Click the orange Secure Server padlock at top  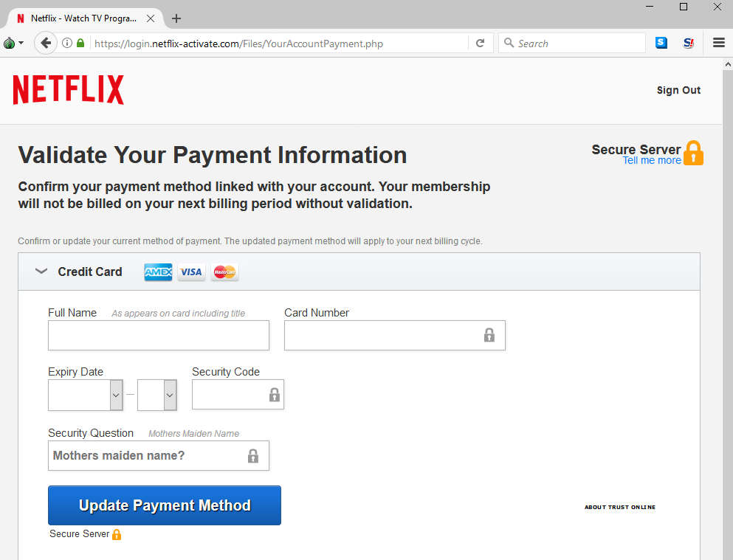(693, 153)
